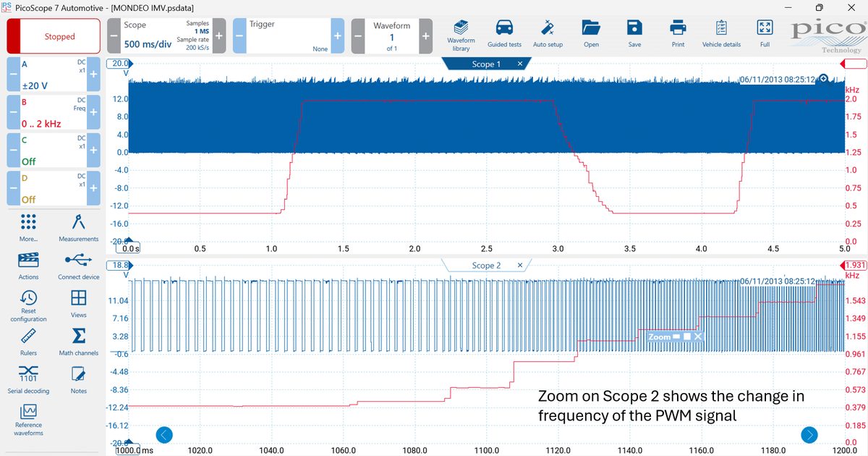Viewport: 868px width, 456px height.
Task: Open a saved file with Open icon
Action: pyautogui.click(x=591, y=34)
